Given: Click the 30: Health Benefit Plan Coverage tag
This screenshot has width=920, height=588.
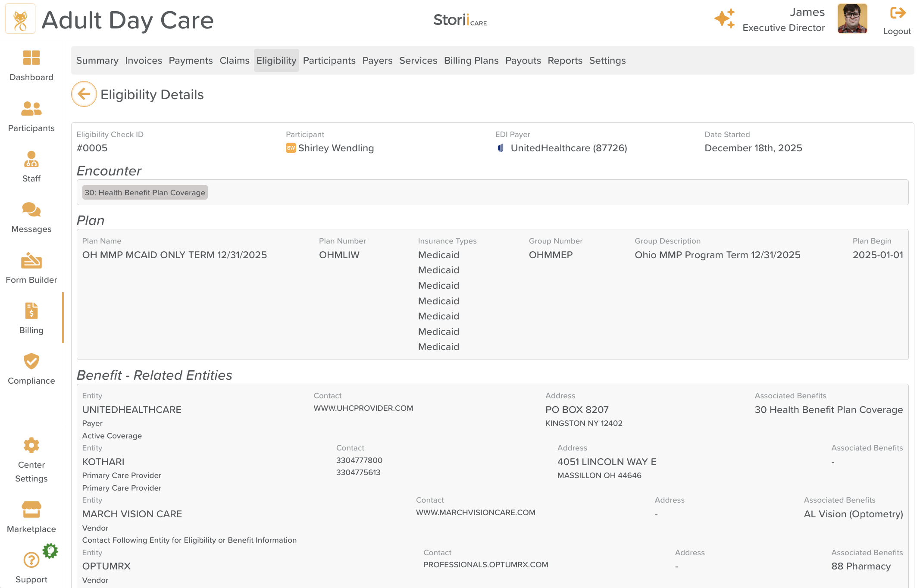Looking at the screenshot, I should 144,192.
